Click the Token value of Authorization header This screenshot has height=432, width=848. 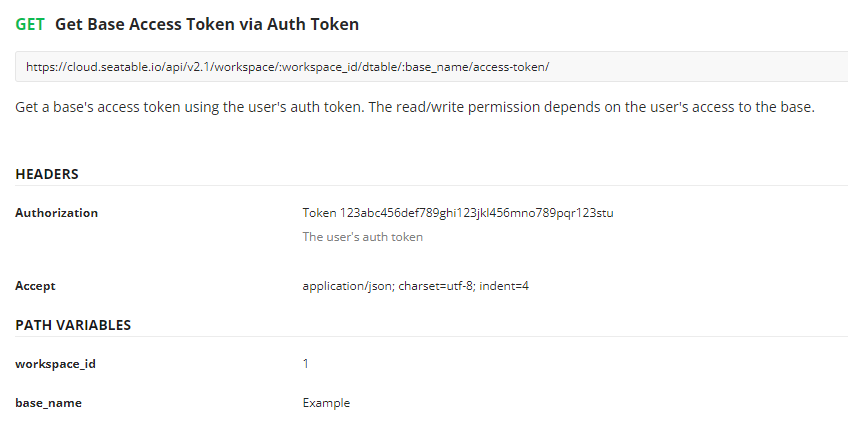point(457,213)
